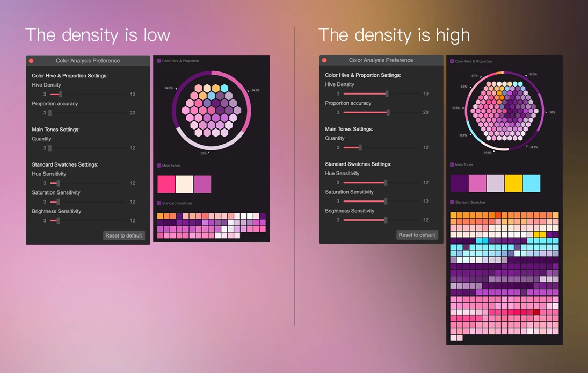Click 'Color Analysis Preference' title in low-density window
Screen dimensions: 588x373
pyautogui.click(x=88, y=61)
